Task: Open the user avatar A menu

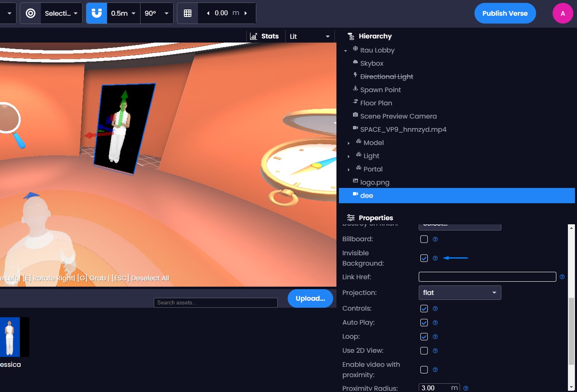Action: click(563, 13)
